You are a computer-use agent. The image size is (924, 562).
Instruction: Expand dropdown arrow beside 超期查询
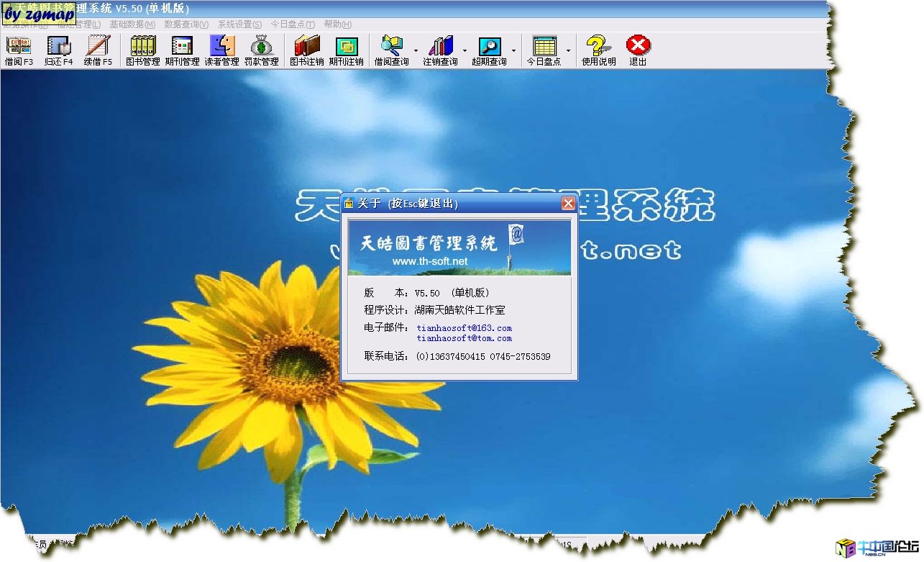(x=513, y=51)
